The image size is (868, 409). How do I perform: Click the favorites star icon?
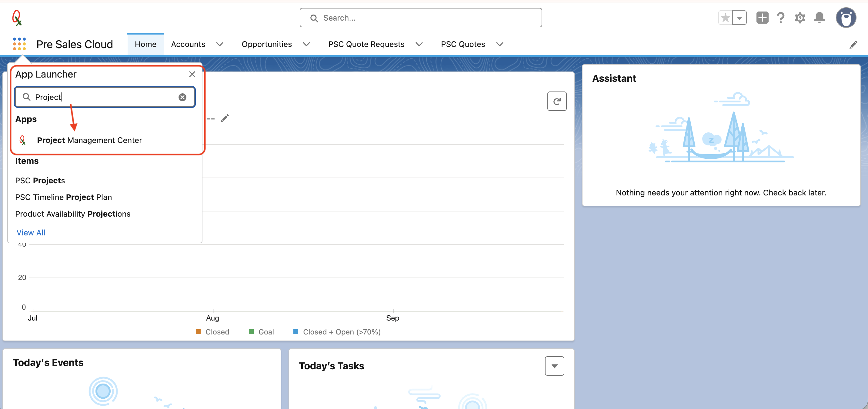coord(726,18)
